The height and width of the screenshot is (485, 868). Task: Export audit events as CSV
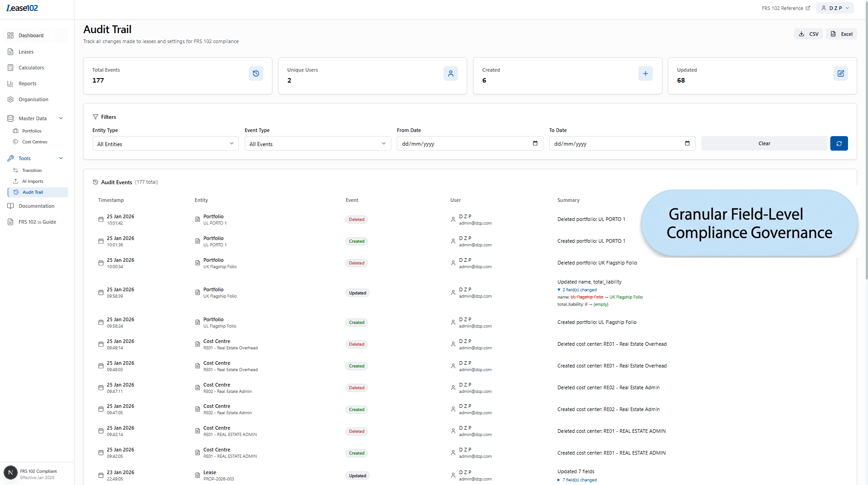(808, 34)
